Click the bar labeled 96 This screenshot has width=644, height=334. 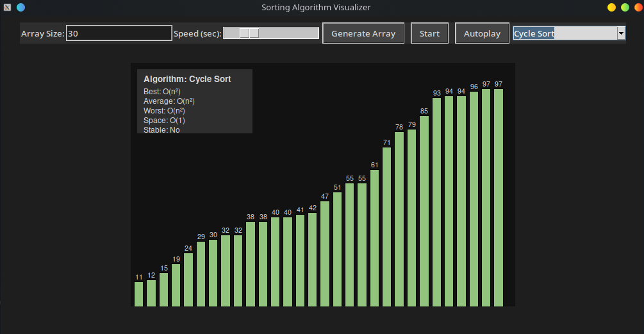click(x=474, y=199)
